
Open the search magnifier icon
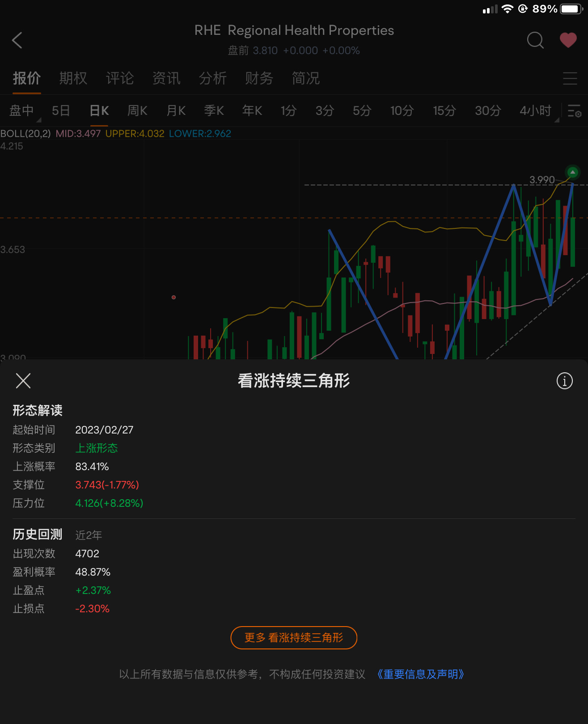(x=535, y=40)
